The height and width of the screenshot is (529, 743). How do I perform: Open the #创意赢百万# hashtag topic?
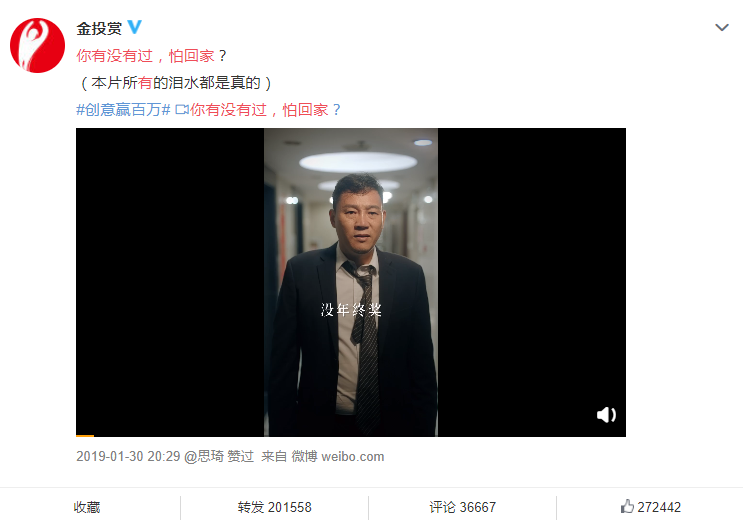(123, 110)
